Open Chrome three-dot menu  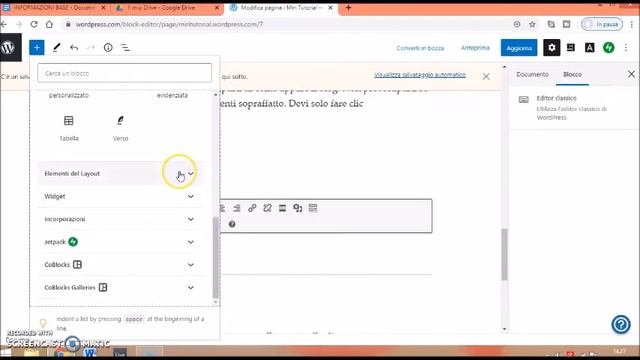[632, 24]
